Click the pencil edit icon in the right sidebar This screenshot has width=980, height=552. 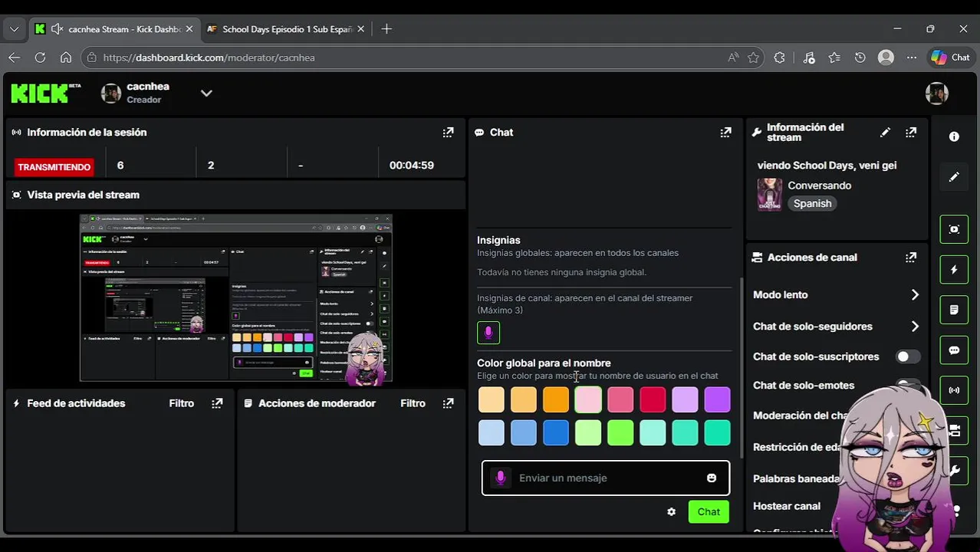coord(954,176)
